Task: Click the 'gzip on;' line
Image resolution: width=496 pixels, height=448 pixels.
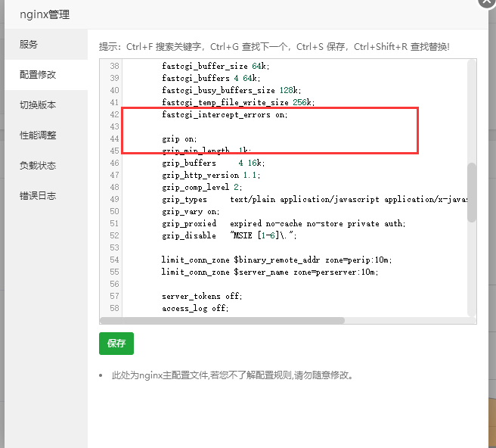Action: pos(179,139)
